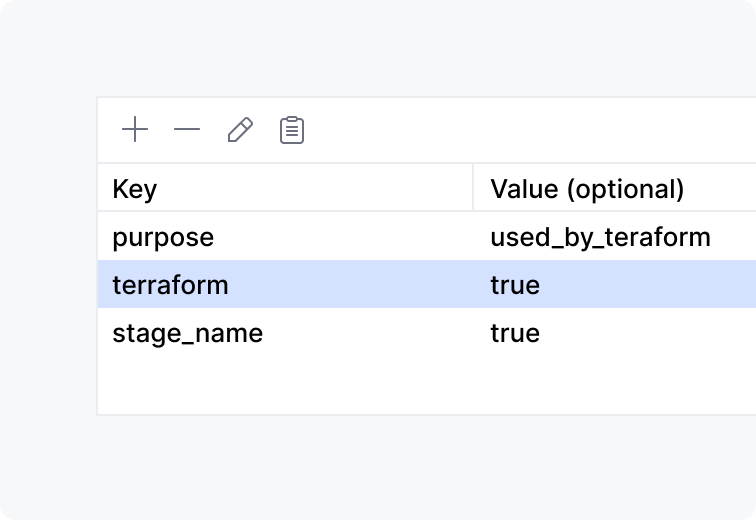Click the Key column header
The image size is (756, 520).
click(135, 188)
